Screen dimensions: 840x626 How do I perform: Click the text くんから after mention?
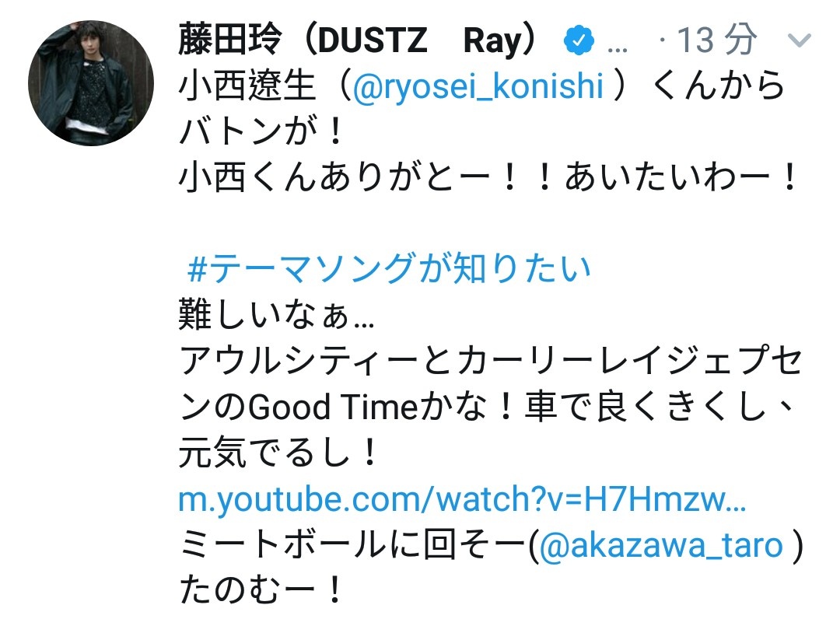[719, 86]
